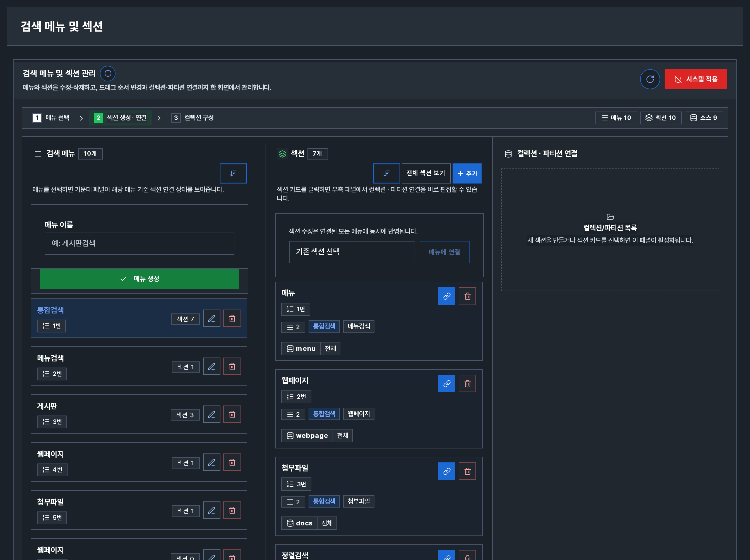
Task: Select the 통합검색 menu card
Action: pyautogui.click(x=139, y=318)
